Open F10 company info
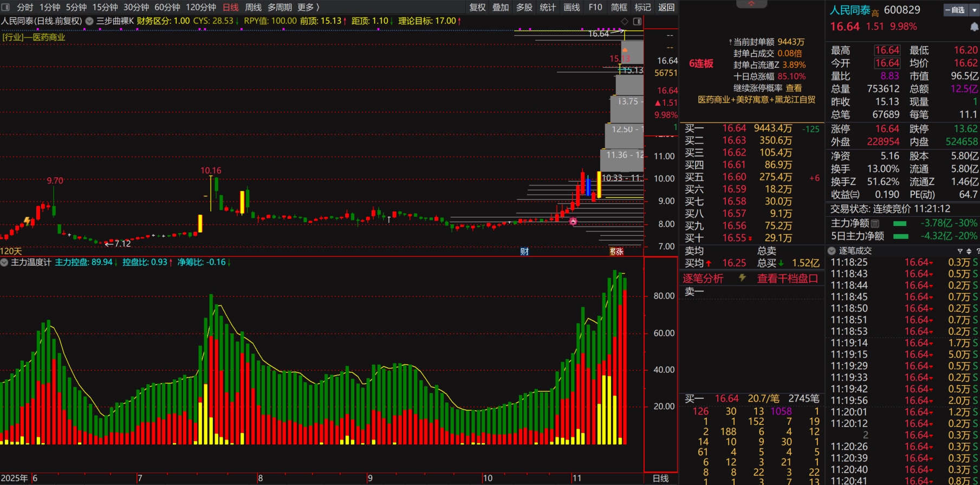 (x=595, y=7)
